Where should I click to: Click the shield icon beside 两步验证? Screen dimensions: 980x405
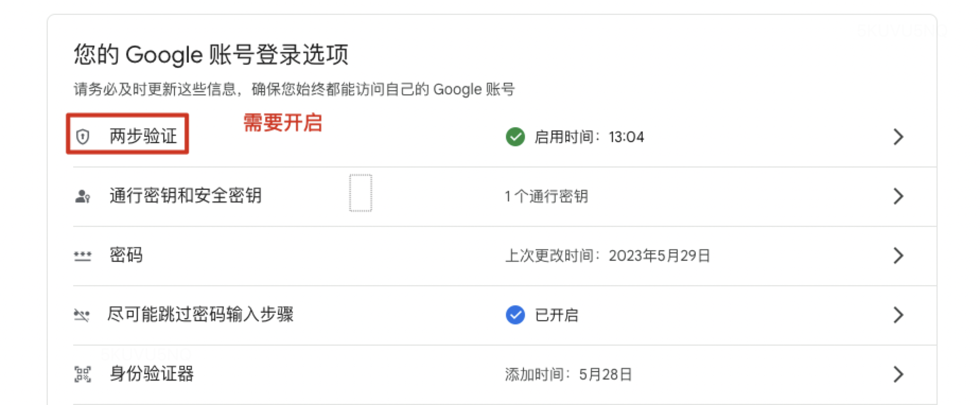click(83, 137)
